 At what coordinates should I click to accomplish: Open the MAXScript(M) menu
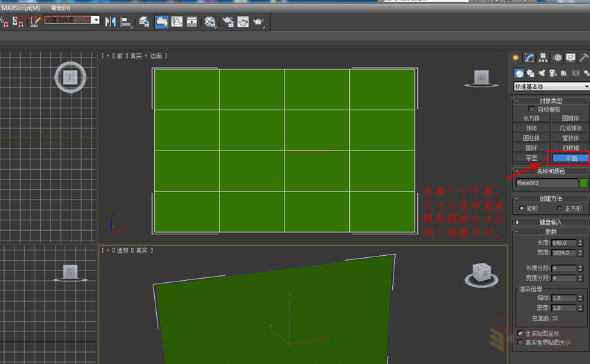pyautogui.click(x=21, y=8)
